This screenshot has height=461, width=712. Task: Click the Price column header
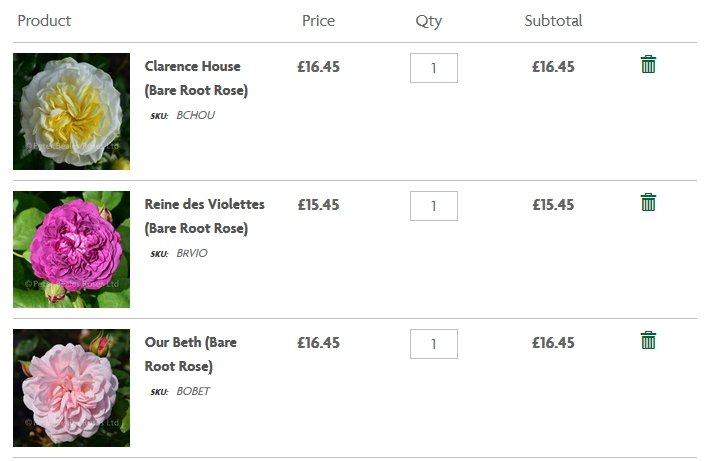(318, 20)
